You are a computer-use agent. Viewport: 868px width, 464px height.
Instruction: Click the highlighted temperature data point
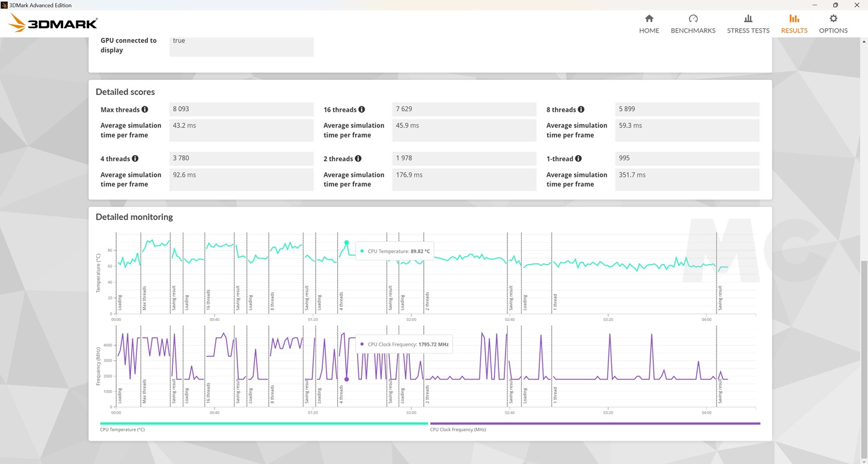click(346, 243)
